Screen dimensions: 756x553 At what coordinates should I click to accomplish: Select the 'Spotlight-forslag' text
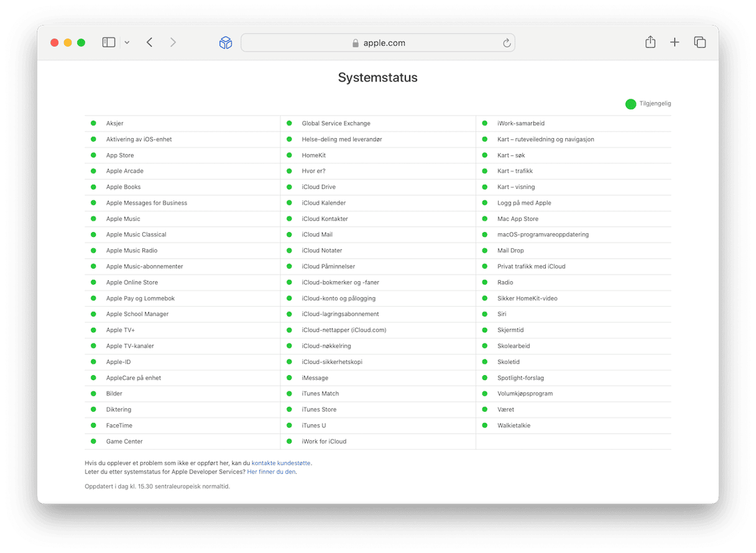(x=521, y=378)
